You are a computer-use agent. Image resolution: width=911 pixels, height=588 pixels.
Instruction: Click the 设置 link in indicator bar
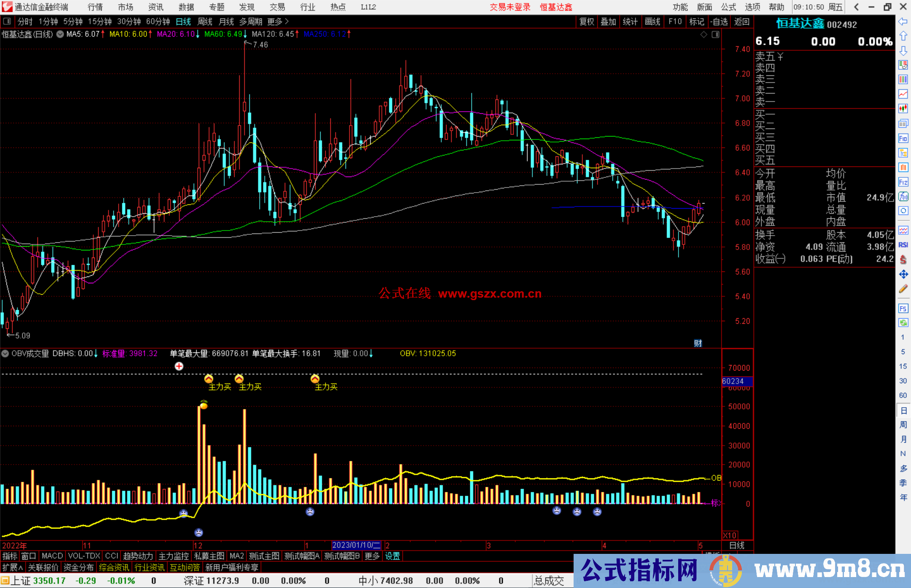(392, 556)
